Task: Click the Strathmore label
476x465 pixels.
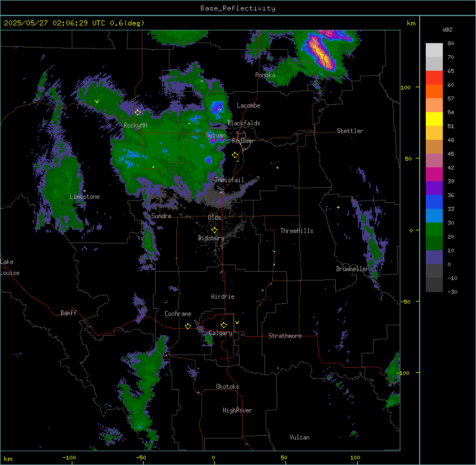Action: [285, 336]
